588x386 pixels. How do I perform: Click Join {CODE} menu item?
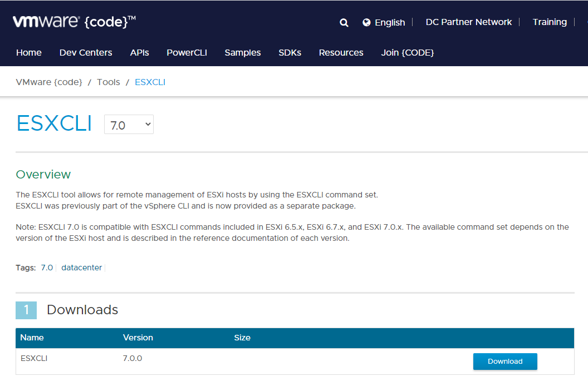pyautogui.click(x=407, y=52)
